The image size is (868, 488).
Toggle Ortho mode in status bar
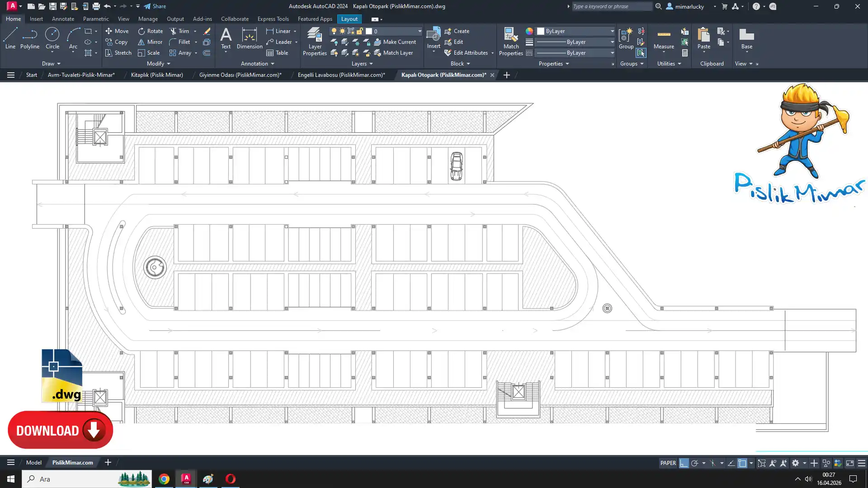pyautogui.click(x=684, y=463)
